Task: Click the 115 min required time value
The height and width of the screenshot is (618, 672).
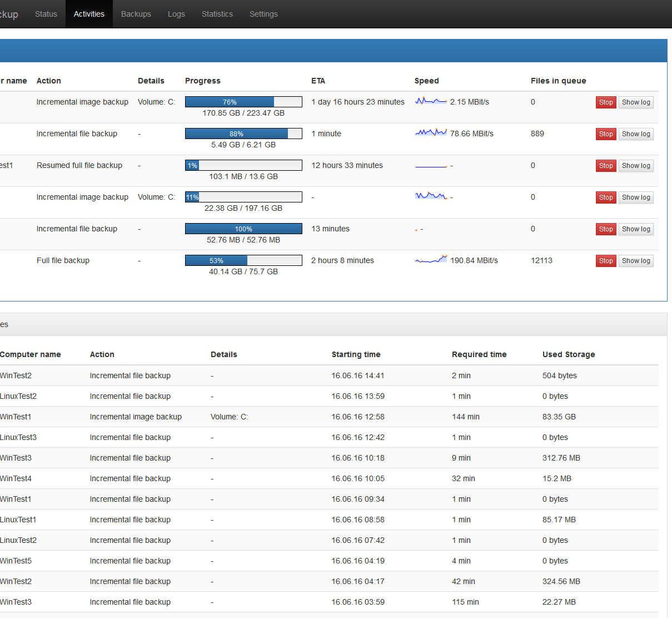Action: tap(465, 602)
